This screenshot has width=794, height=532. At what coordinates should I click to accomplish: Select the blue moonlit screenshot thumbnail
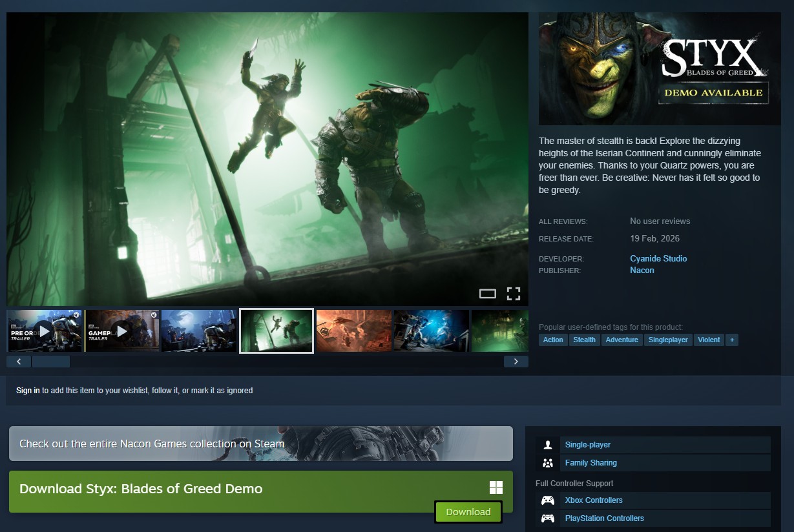[199, 331]
